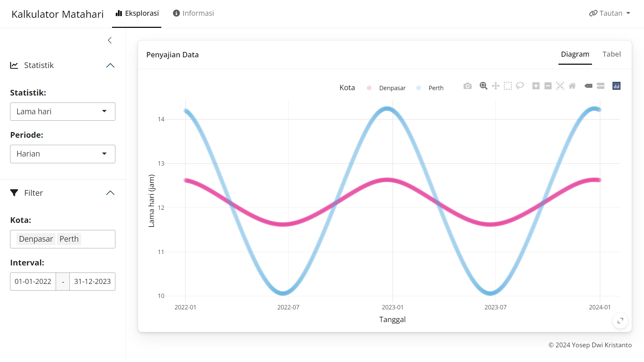Open the Informasi tab
The height and width of the screenshot is (362, 644).
pyautogui.click(x=194, y=13)
